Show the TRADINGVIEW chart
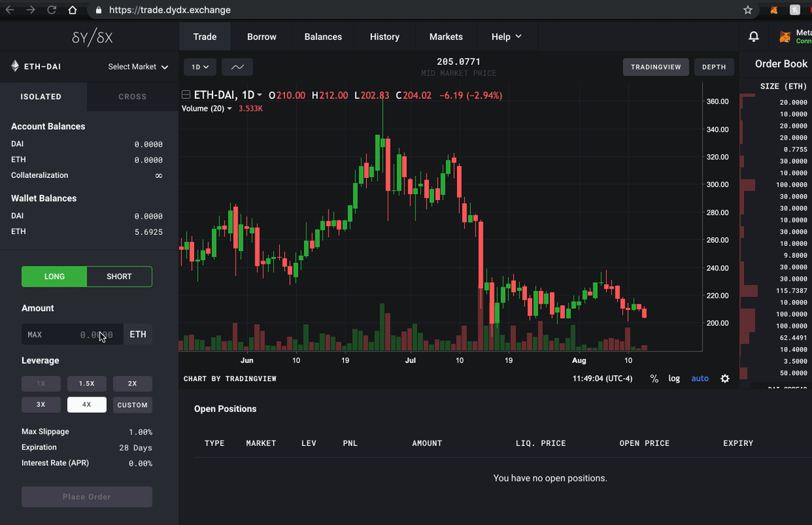 tap(656, 67)
